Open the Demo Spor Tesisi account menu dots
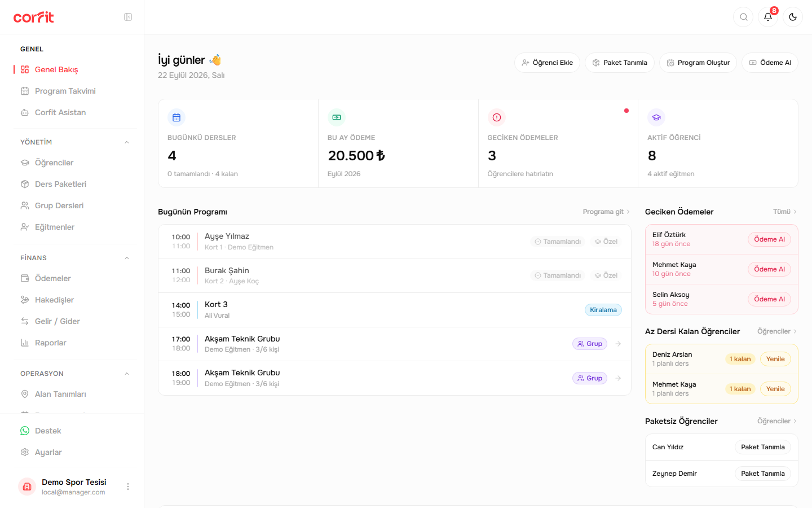812x508 pixels. [x=128, y=487]
